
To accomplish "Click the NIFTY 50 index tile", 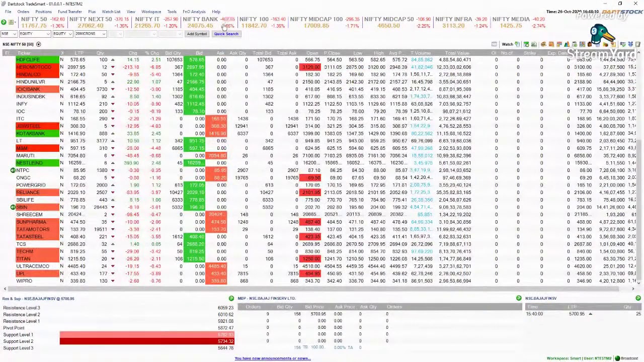I will [42, 23].
